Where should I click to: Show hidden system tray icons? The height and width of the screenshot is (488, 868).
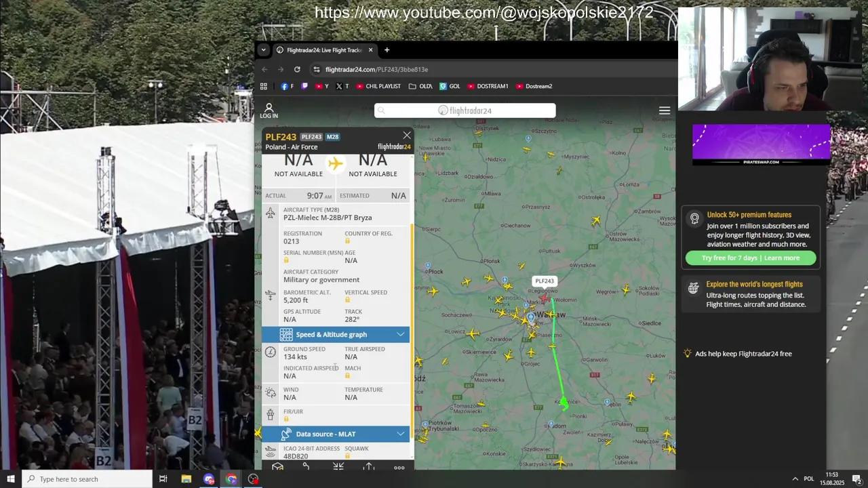pos(795,479)
